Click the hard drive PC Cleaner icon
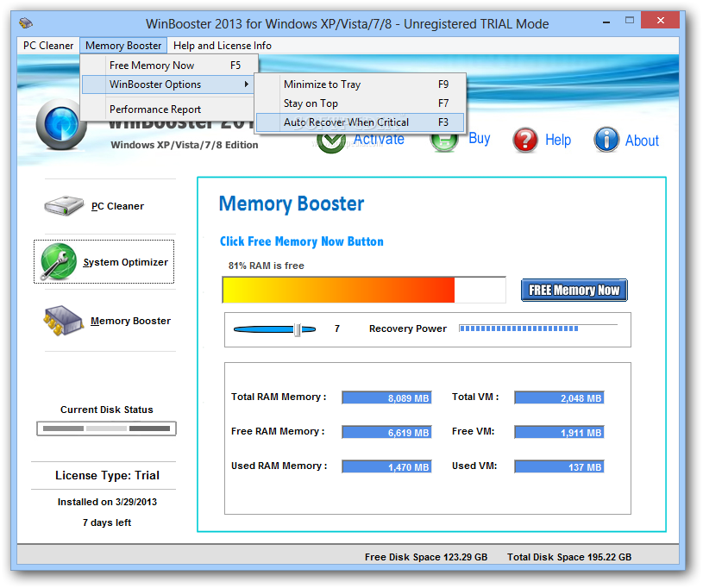 tap(64, 206)
